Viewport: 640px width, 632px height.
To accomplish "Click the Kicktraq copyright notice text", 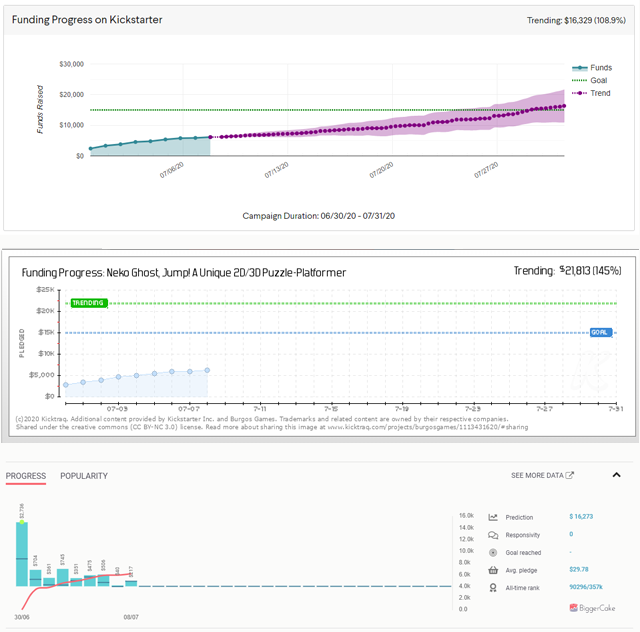I will pyautogui.click(x=272, y=423).
